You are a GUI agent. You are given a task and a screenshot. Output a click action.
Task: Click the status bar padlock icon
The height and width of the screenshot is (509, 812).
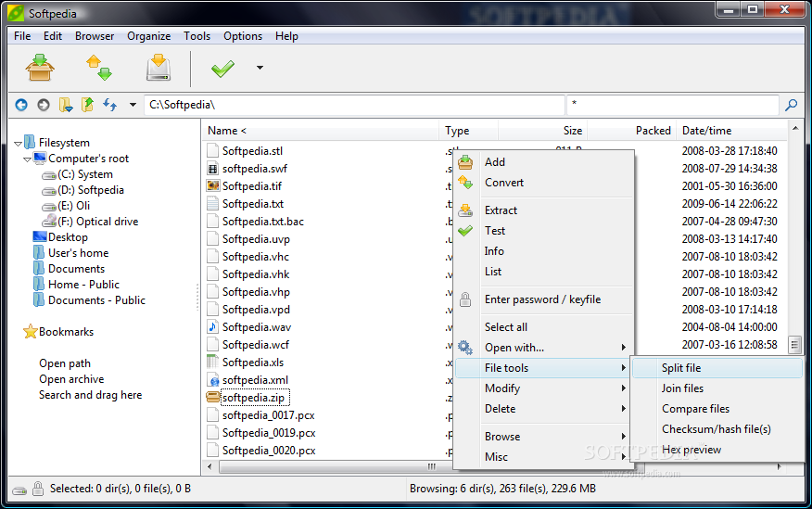tap(38, 489)
